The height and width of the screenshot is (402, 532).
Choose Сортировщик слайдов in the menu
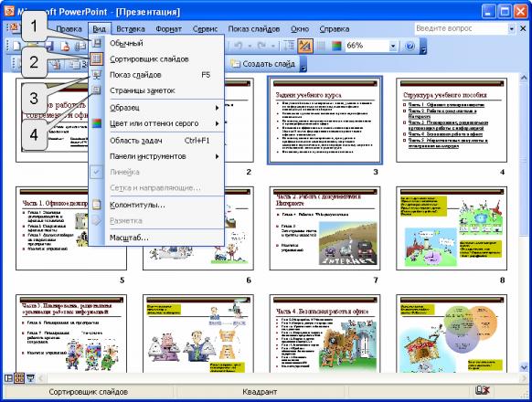click(156, 59)
